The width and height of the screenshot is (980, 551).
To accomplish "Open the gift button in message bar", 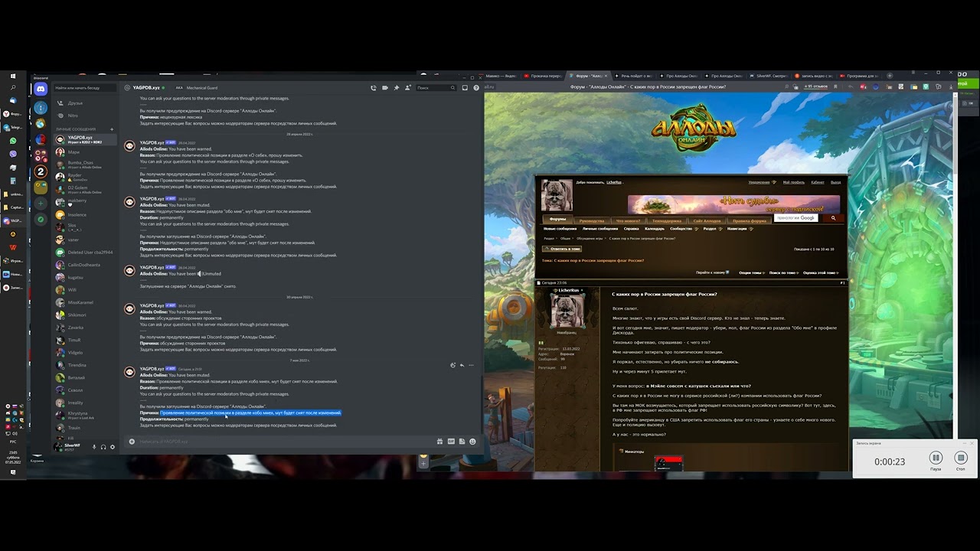I will click(439, 442).
